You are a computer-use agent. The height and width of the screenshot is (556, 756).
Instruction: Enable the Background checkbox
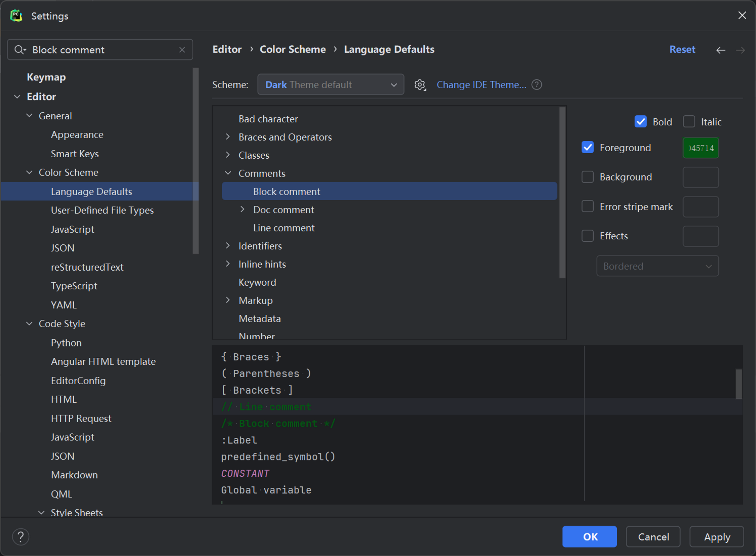pos(588,177)
